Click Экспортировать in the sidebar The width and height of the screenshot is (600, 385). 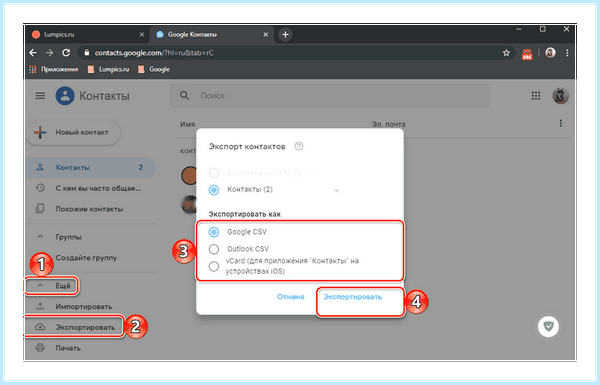click(x=85, y=327)
